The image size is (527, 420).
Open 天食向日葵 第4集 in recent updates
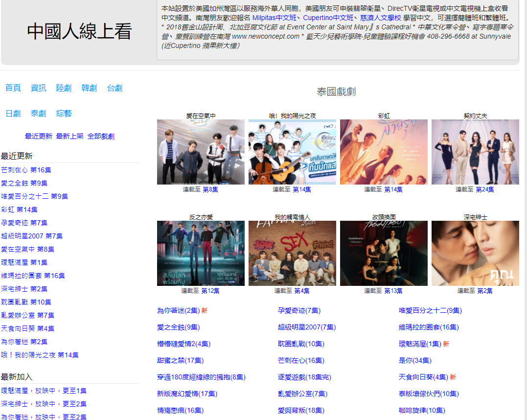(27, 328)
